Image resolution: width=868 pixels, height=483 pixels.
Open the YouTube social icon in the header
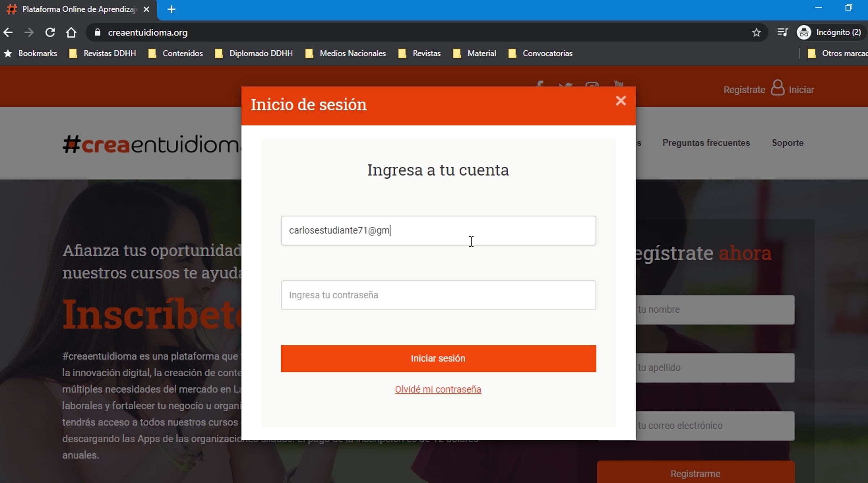[x=618, y=84]
